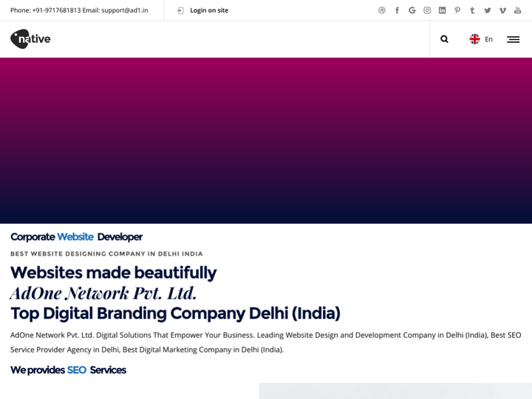Image resolution: width=532 pixels, height=399 pixels.
Task: Click the Pinterest icon
Action: (x=457, y=10)
